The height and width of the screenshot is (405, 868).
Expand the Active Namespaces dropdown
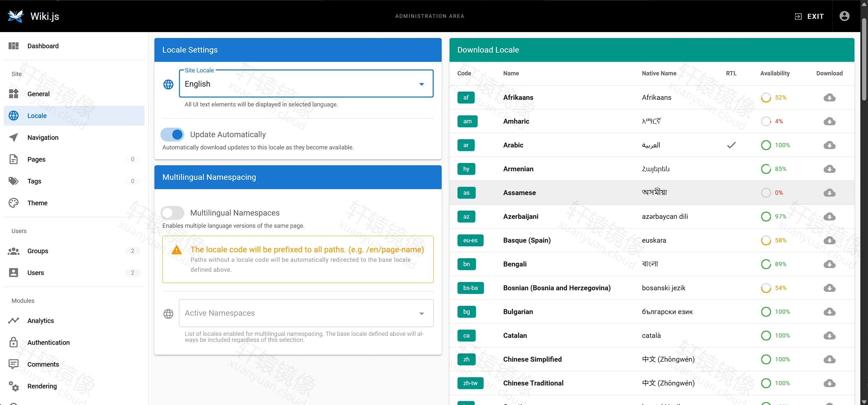306,313
